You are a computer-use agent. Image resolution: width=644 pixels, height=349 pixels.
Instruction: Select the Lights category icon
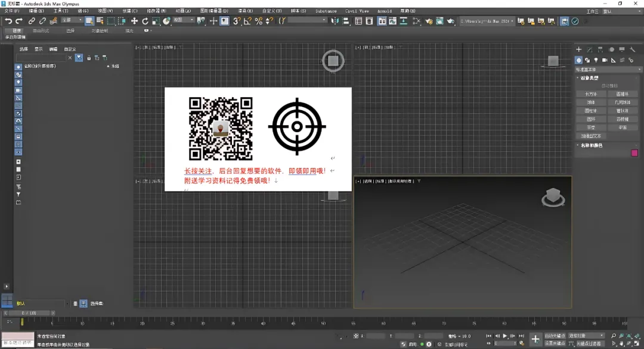point(596,60)
